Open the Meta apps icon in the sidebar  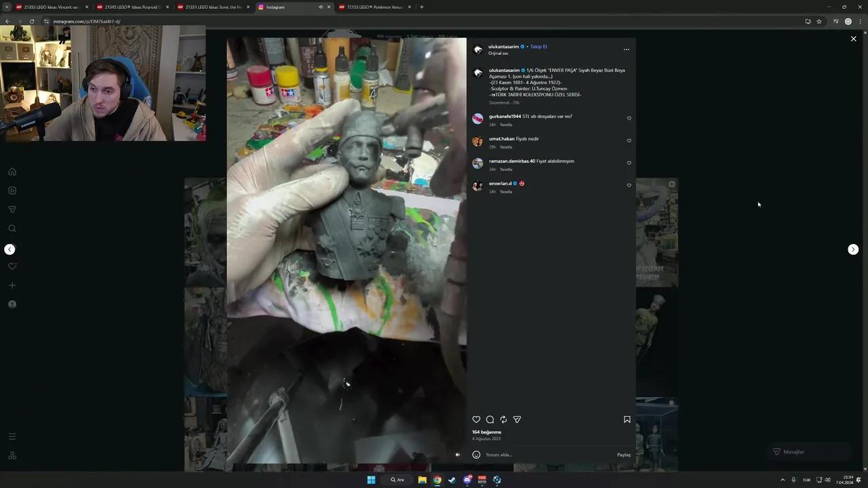coord(12,455)
